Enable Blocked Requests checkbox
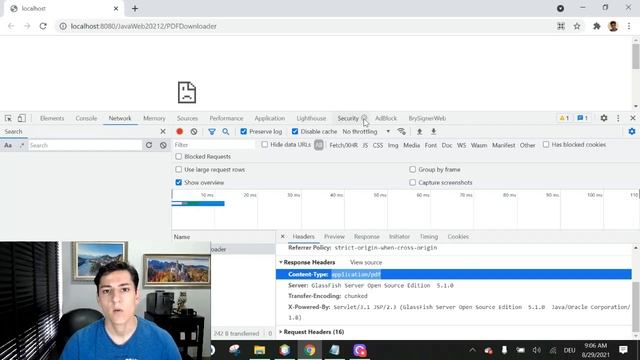The width and height of the screenshot is (640, 360). point(179,156)
